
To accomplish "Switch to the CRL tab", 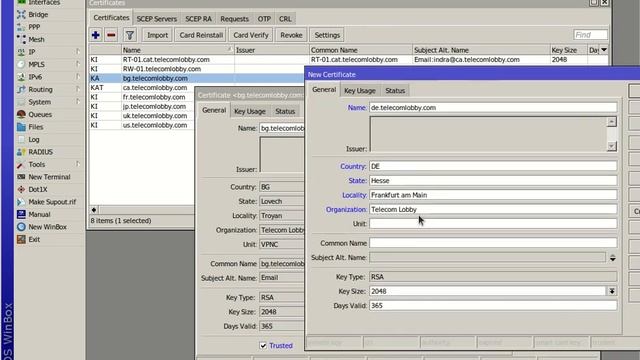I will click(285, 19).
